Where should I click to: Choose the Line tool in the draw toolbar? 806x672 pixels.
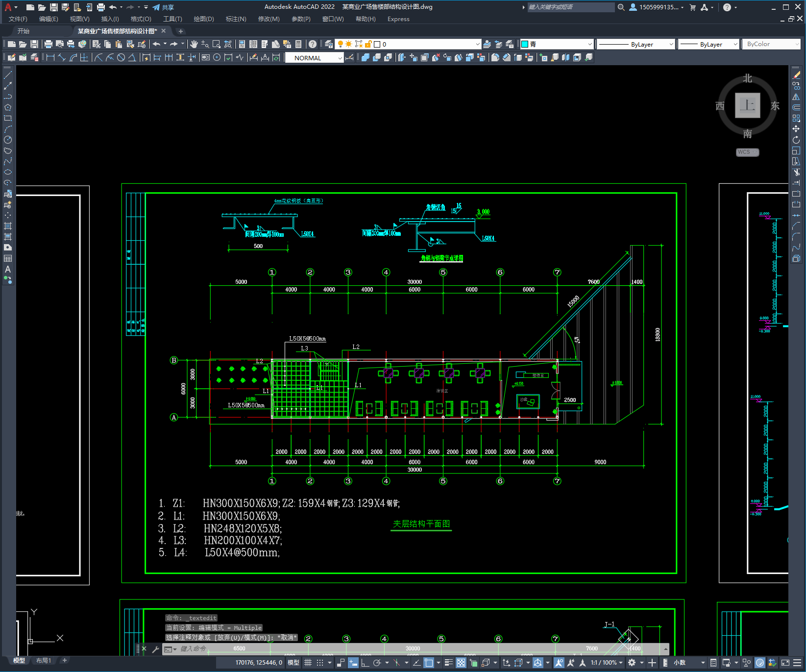pos(8,75)
